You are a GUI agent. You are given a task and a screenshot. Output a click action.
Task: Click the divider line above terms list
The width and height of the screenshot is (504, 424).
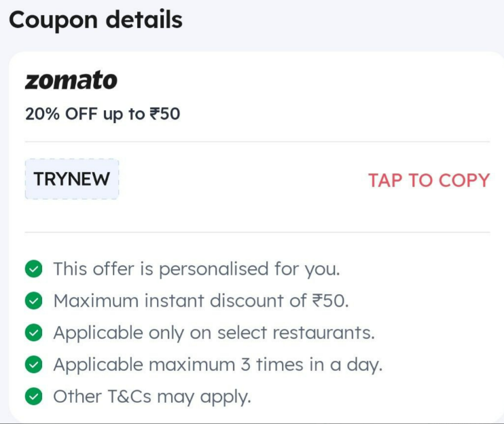(x=257, y=232)
